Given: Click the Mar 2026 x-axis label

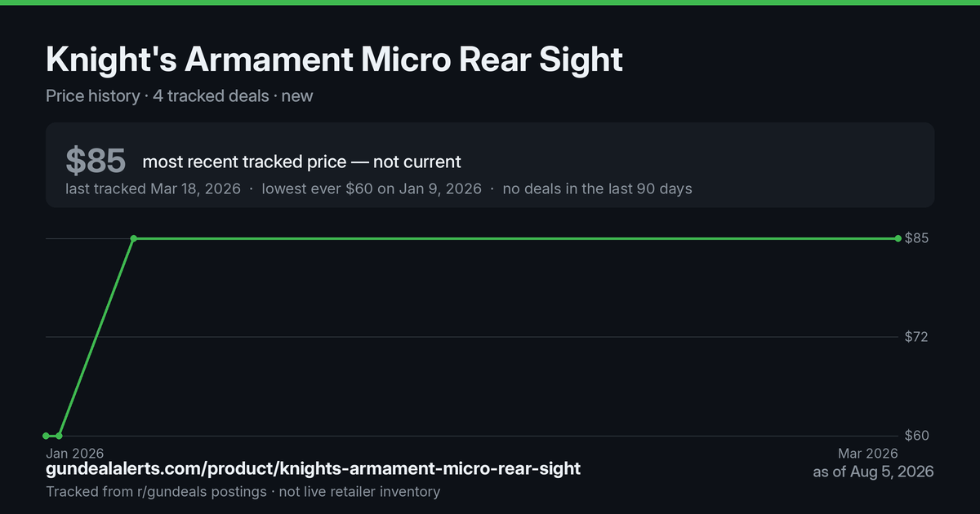Looking at the screenshot, I should coord(867,453).
